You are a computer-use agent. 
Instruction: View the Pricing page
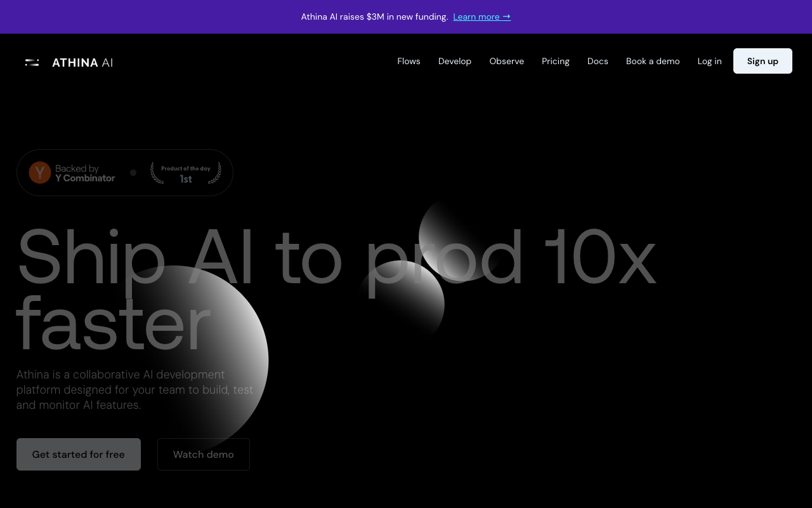[x=555, y=61]
